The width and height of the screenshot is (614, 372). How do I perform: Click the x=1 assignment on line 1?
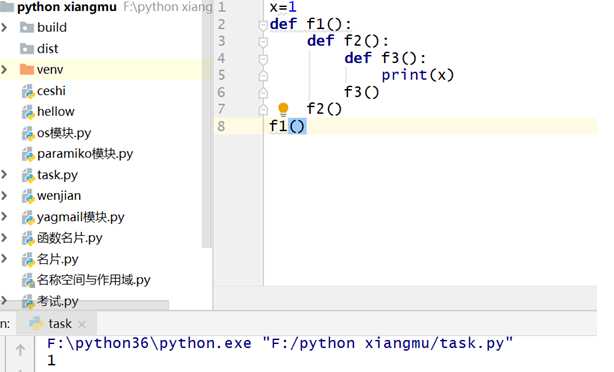coord(283,7)
